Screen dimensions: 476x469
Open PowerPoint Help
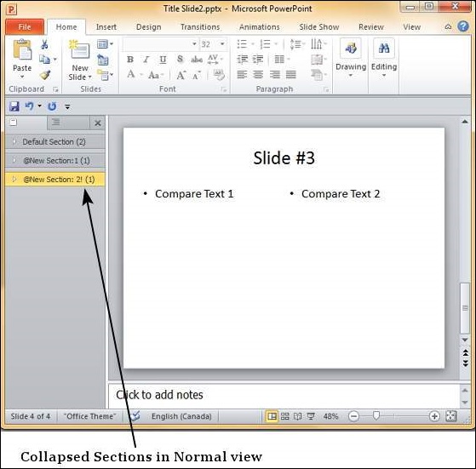point(463,26)
